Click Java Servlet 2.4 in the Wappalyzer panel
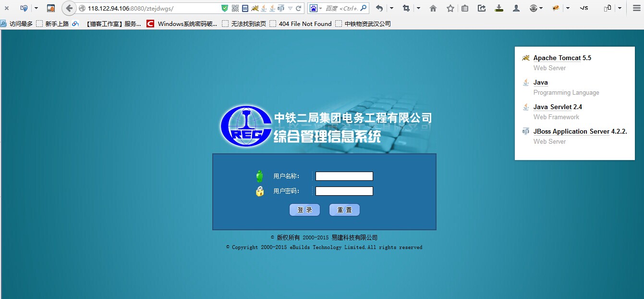This screenshot has width=644, height=299. [558, 107]
